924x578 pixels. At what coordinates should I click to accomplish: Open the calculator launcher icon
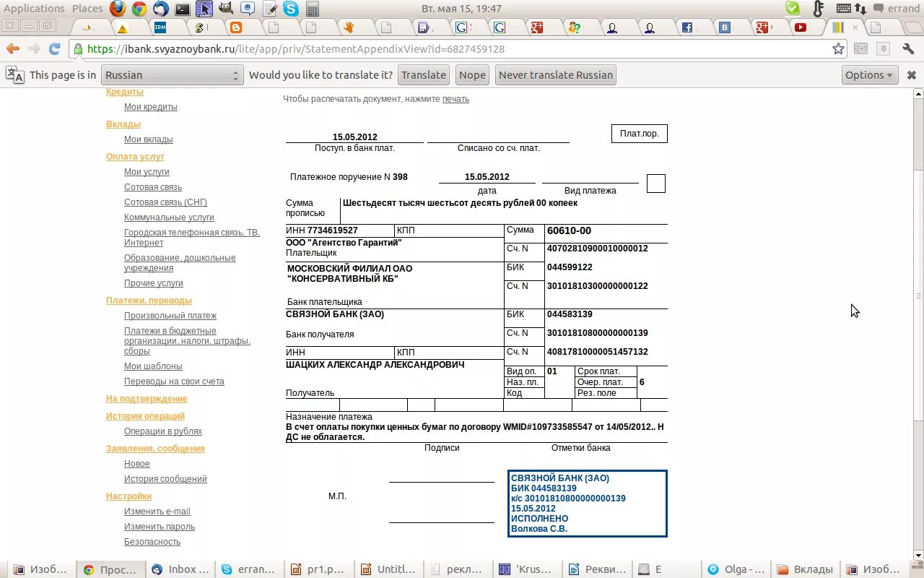coord(313,9)
